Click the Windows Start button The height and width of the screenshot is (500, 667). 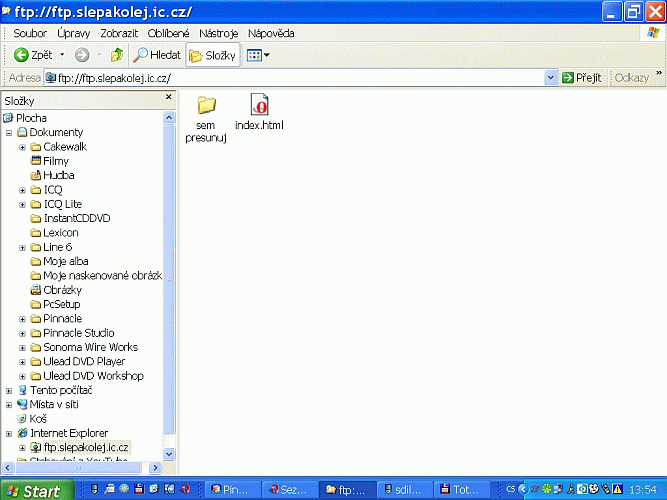35,490
